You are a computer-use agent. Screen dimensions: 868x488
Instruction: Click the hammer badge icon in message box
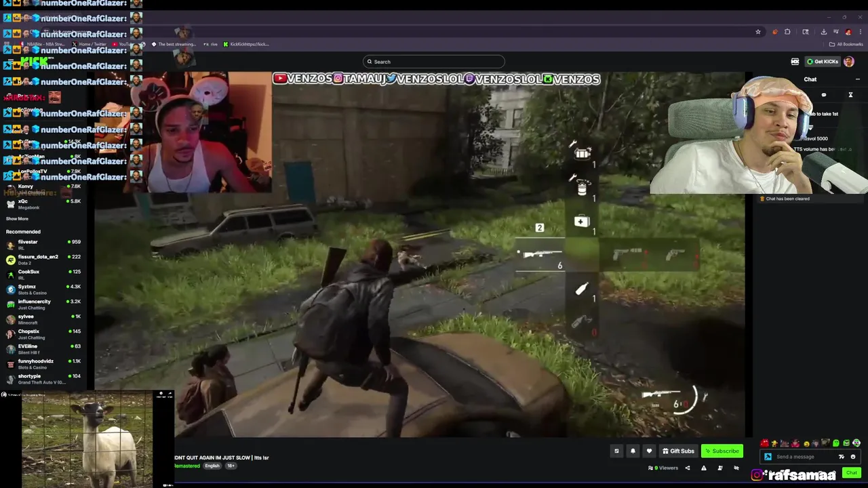tap(768, 457)
